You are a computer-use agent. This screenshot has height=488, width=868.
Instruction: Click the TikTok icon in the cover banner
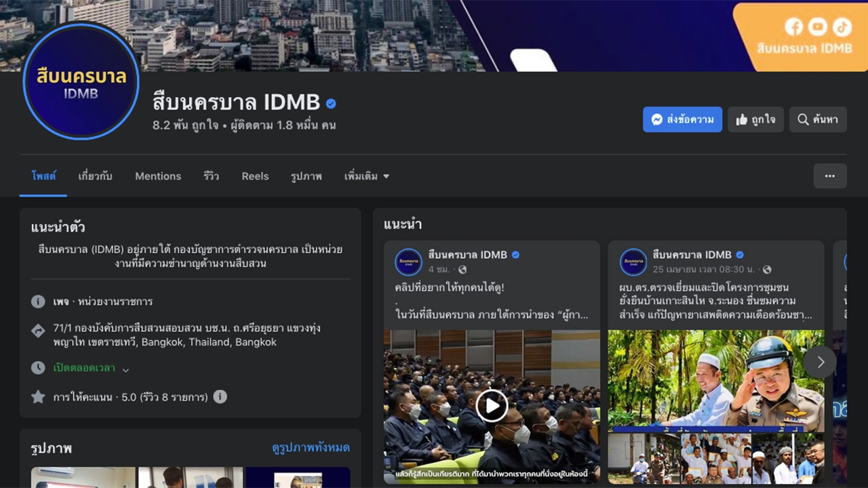coord(842,27)
